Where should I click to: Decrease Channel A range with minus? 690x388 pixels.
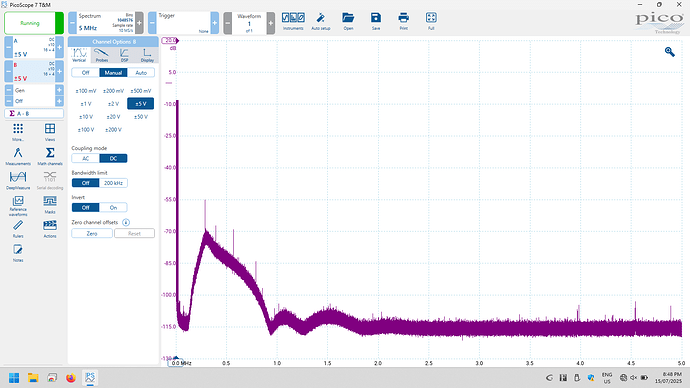(x=8, y=47)
